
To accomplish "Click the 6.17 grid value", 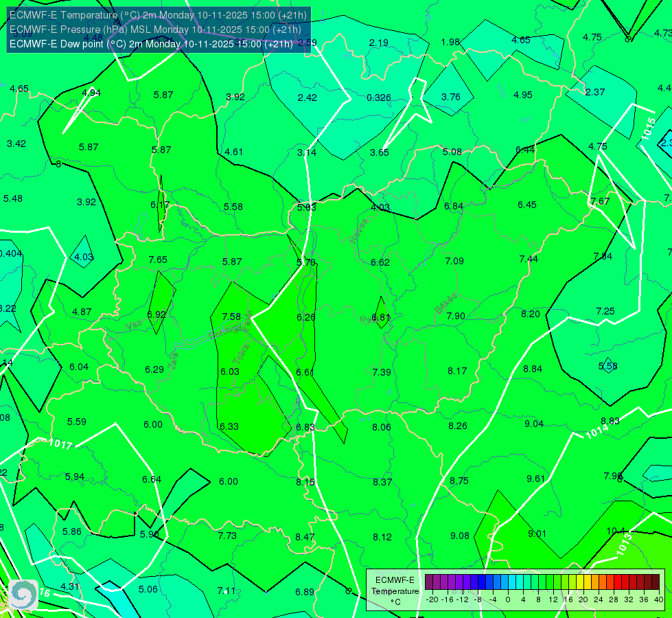I will click(x=160, y=205).
